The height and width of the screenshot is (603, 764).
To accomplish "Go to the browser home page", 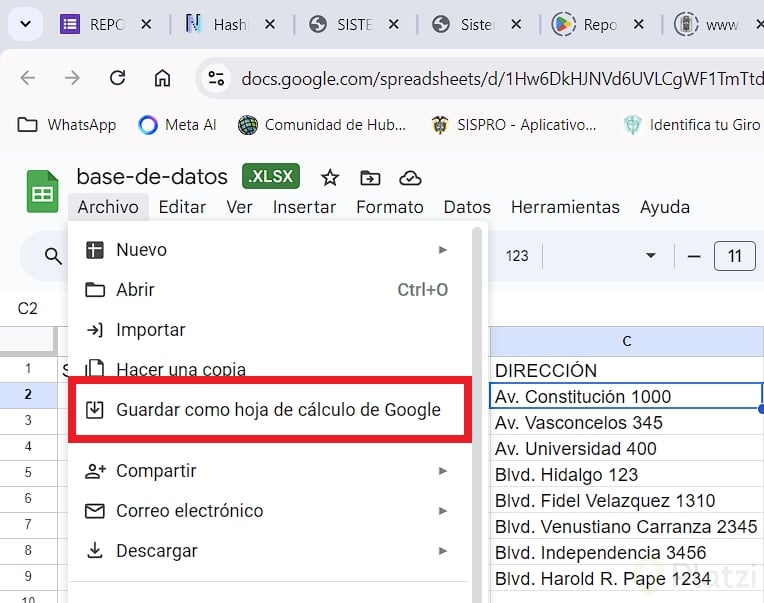I will 162,77.
